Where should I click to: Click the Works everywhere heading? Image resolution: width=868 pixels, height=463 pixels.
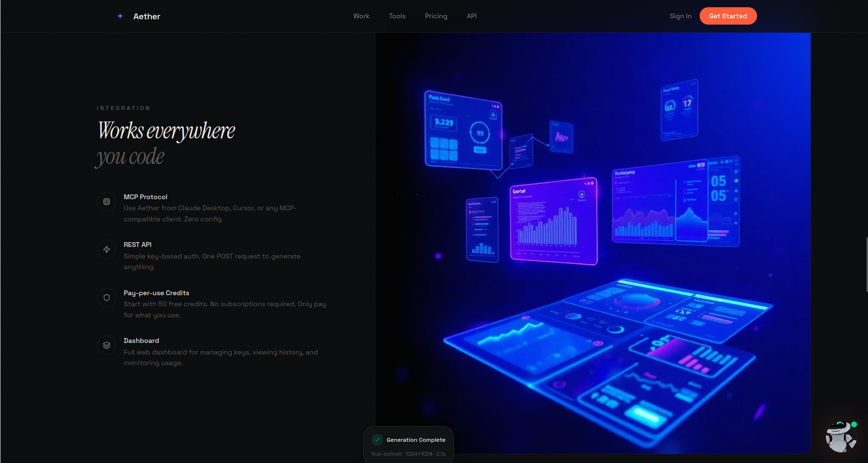[x=165, y=131]
